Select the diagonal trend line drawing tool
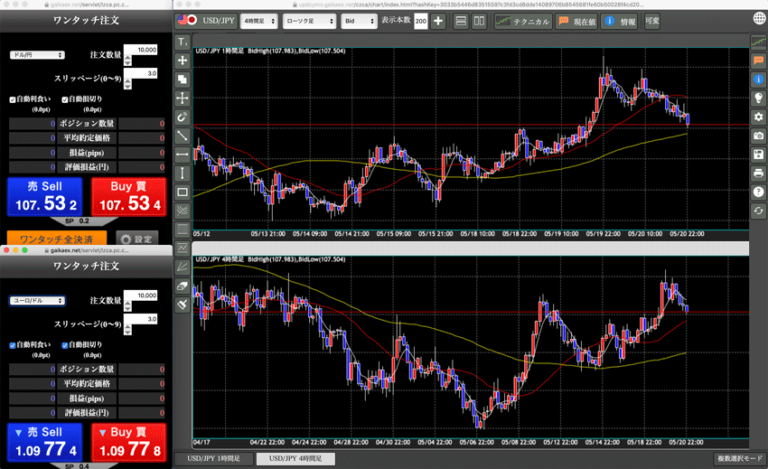Image resolution: width=768 pixels, height=469 pixels. click(x=182, y=135)
